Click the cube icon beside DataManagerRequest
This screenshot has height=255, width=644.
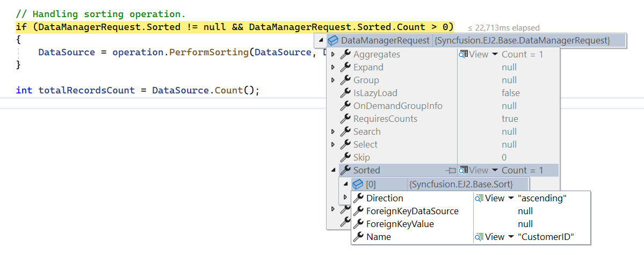[x=333, y=41]
